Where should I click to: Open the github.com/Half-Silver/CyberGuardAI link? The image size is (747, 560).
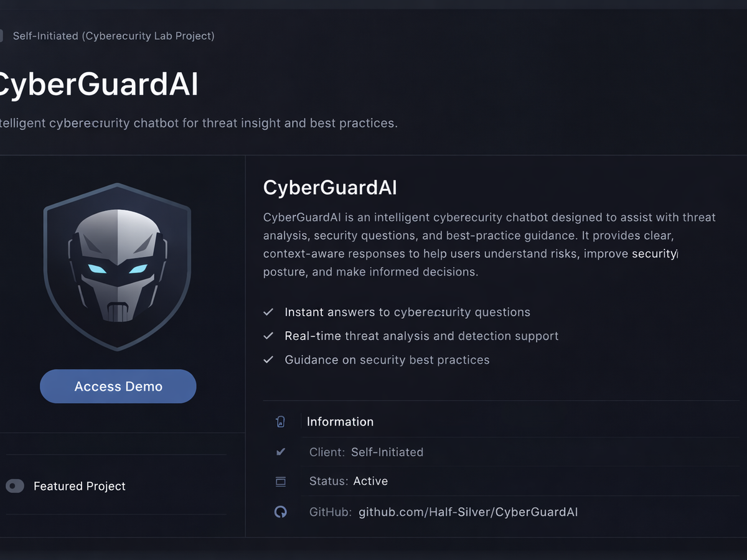click(x=467, y=511)
